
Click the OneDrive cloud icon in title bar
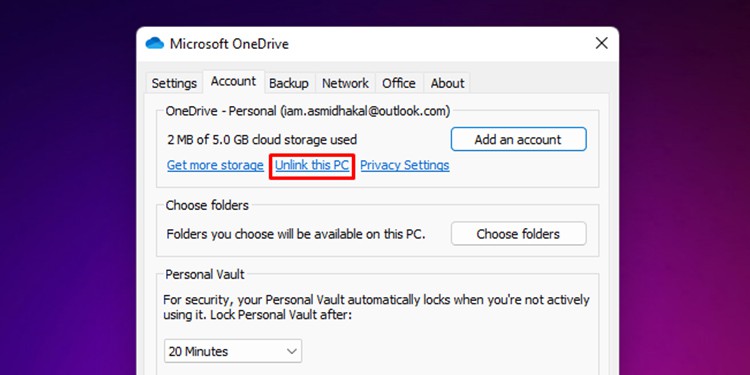(154, 44)
